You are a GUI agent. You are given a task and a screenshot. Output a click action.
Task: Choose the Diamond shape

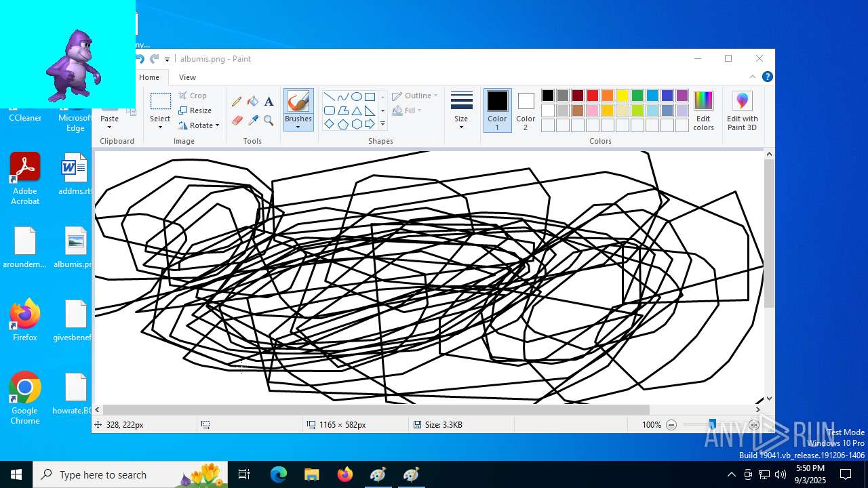pos(329,124)
